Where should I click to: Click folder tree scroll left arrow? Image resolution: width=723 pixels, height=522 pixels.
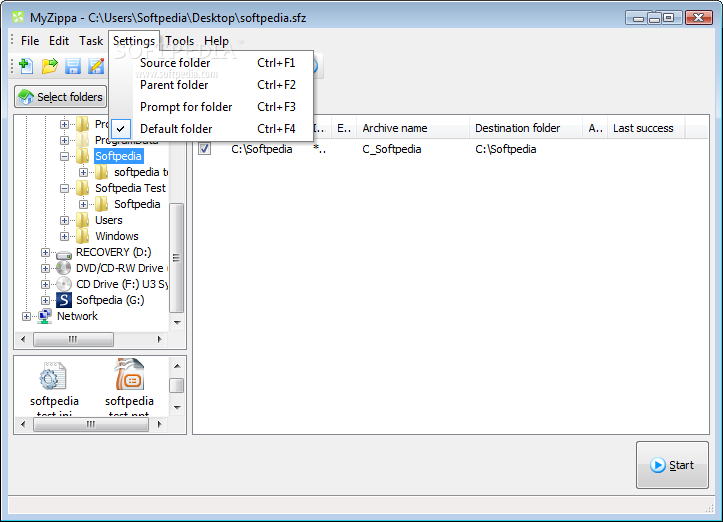[x=23, y=339]
